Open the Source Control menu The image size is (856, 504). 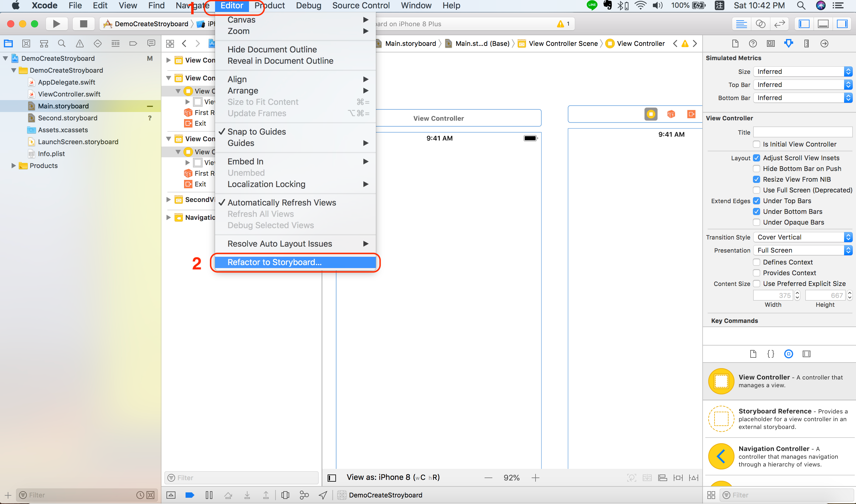(x=361, y=5)
